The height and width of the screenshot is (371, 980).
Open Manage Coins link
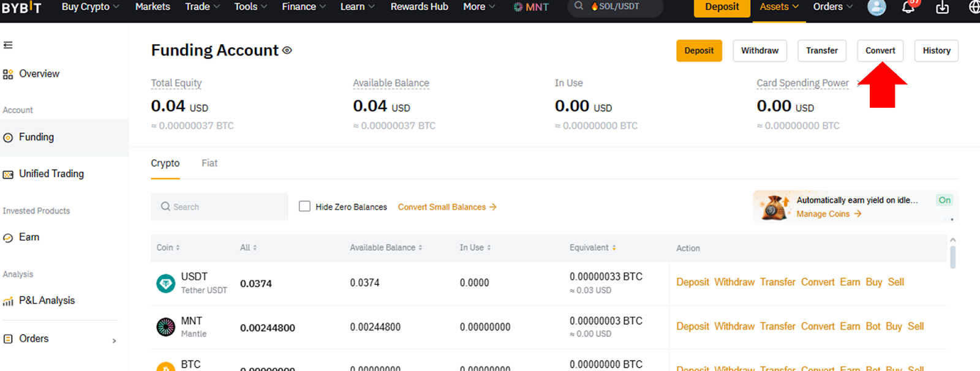pos(829,214)
